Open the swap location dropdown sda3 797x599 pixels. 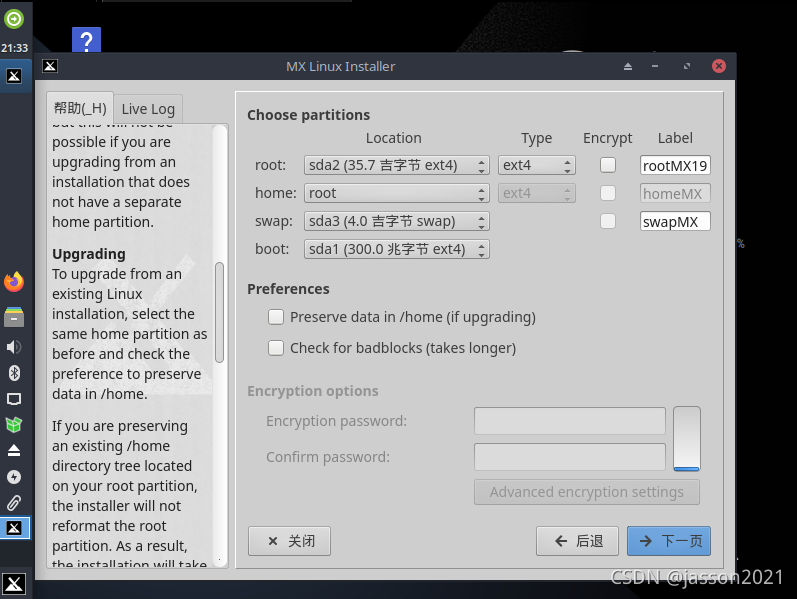tap(396, 221)
